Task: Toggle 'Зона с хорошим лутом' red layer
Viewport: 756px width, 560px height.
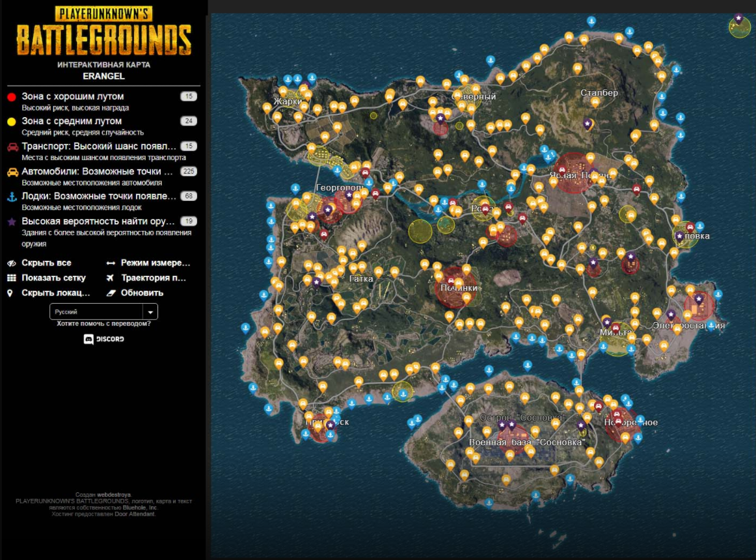Action: [x=103, y=101]
